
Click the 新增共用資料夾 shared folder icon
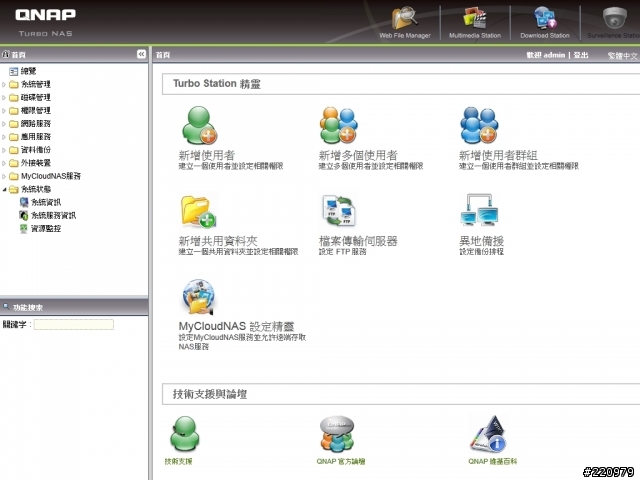[199, 211]
